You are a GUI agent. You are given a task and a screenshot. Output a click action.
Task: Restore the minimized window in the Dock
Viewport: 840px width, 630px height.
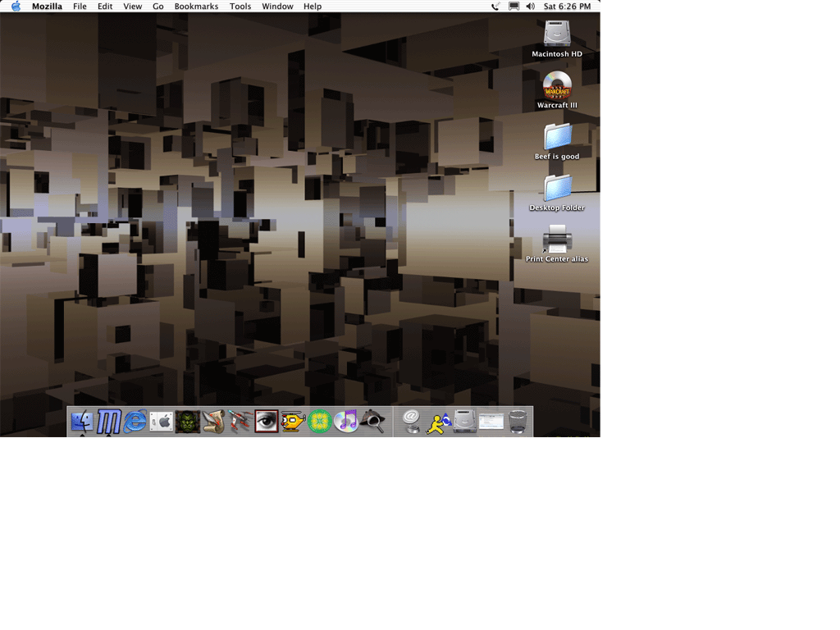(491, 422)
